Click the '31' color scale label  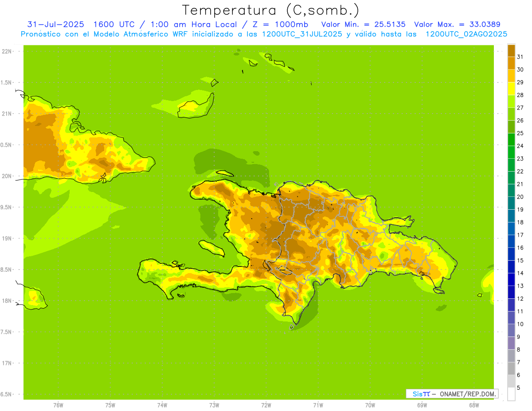(520, 57)
